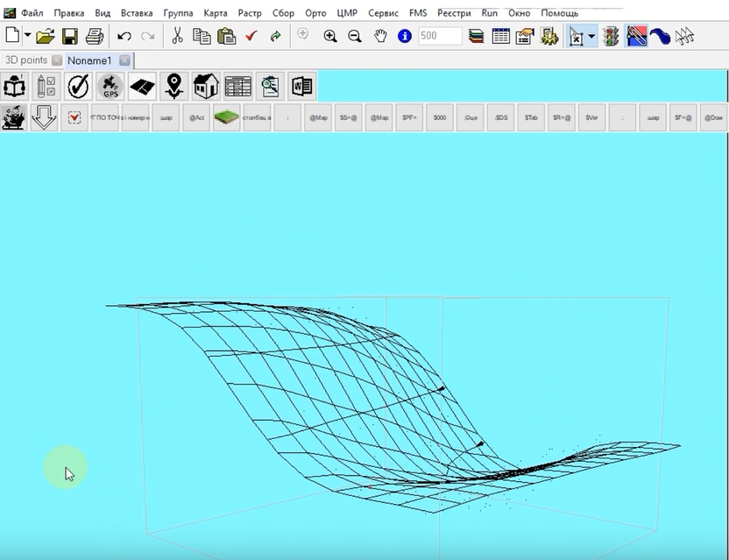729x560 pixels.
Task: Click the GPS satellite icon
Action: pyautogui.click(x=110, y=86)
